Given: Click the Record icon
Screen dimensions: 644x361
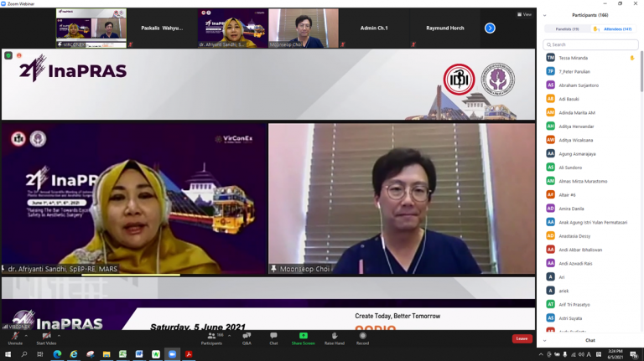Looking at the screenshot, I should tap(362, 336).
